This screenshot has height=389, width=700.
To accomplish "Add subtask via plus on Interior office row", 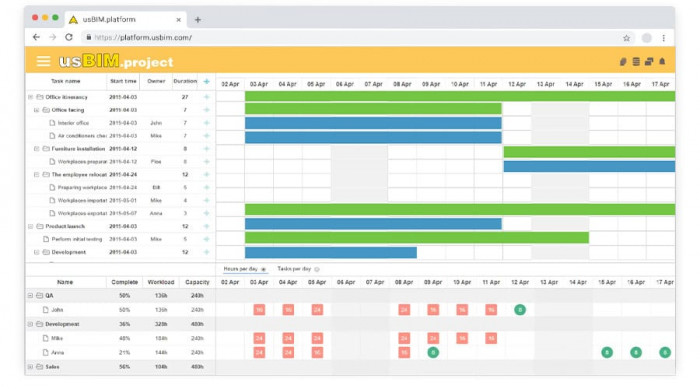I will point(206,123).
